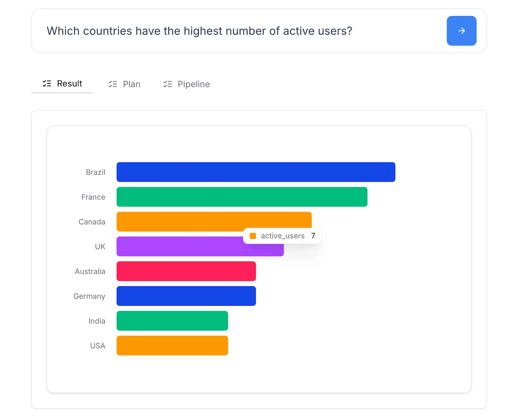
Task: Click the blue arrow submit icon
Action: [461, 31]
